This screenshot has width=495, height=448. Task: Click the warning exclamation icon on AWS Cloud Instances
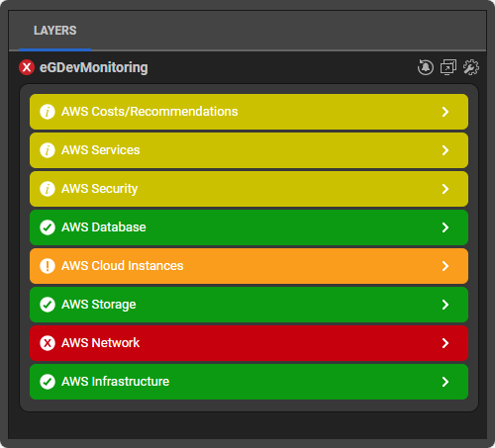(48, 266)
